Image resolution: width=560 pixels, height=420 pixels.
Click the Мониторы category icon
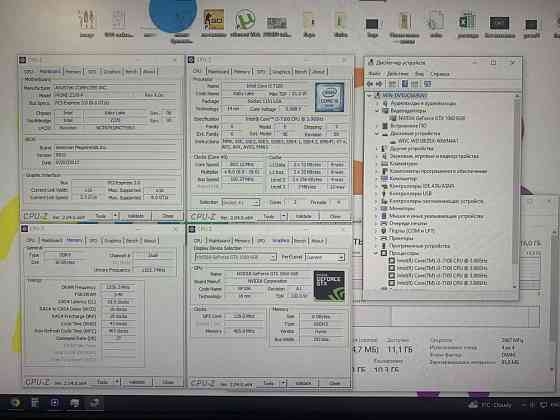(384, 208)
